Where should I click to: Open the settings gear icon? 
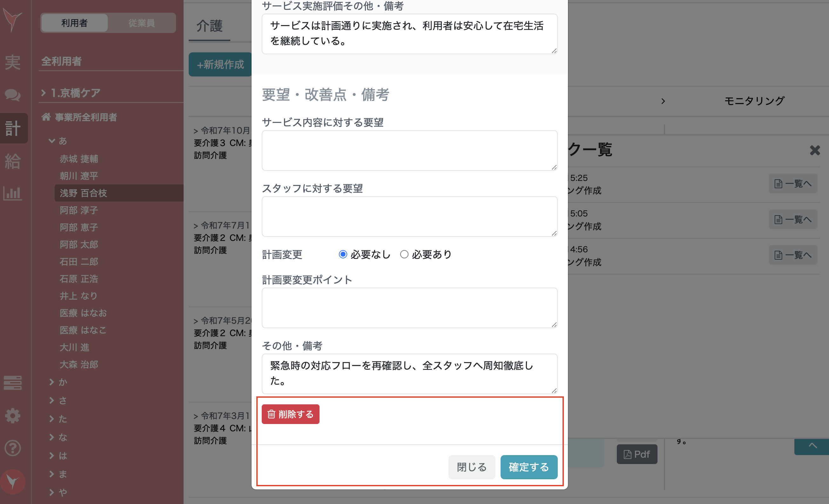[x=13, y=416]
